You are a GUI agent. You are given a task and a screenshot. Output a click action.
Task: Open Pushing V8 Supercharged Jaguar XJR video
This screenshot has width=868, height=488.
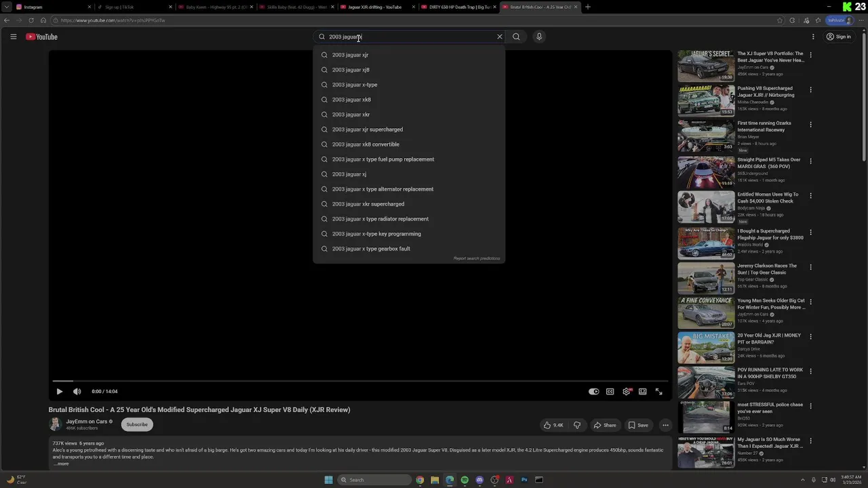[x=706, y=100]
